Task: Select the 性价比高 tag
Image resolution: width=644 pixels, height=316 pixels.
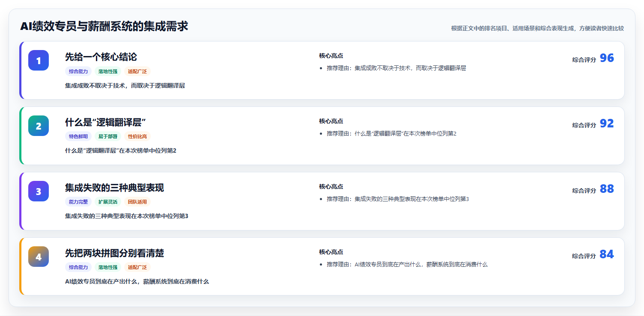Action: (x=137, y=137)
